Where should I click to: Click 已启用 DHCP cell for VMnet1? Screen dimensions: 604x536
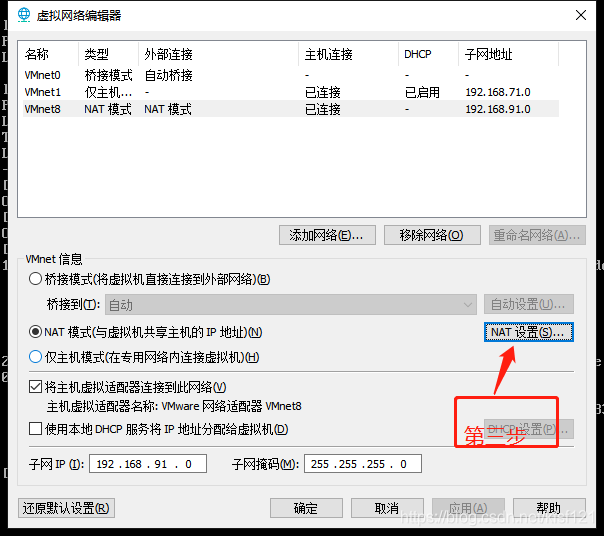coord(422,92)
